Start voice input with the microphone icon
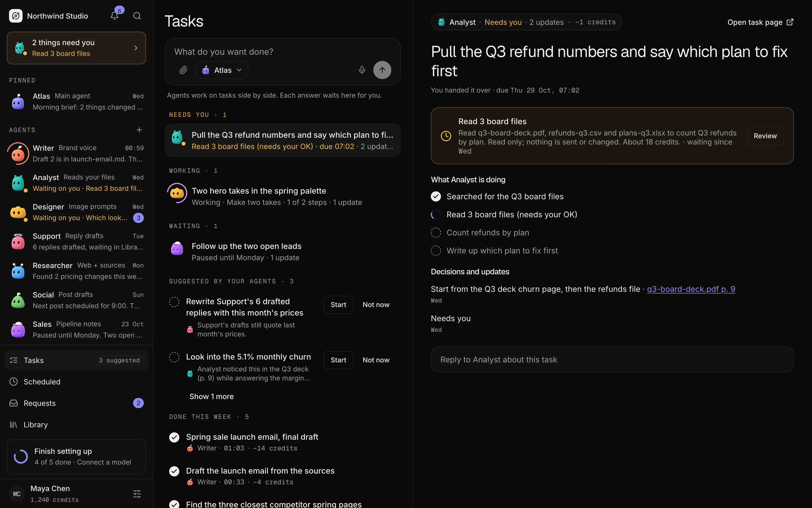Screen dimensions: 812x508 [362, 70]
